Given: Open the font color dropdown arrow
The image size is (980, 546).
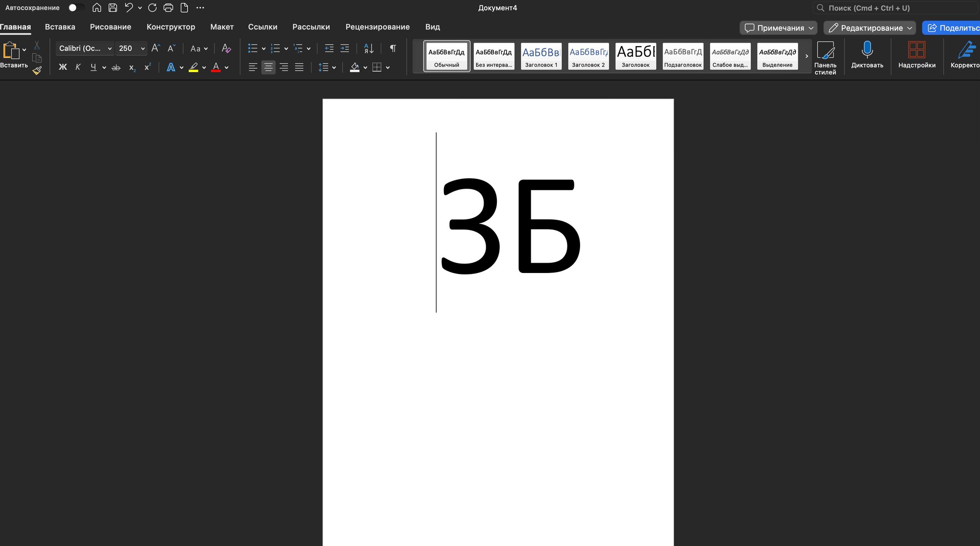Looking at the screenshot, I should [227, 68].
